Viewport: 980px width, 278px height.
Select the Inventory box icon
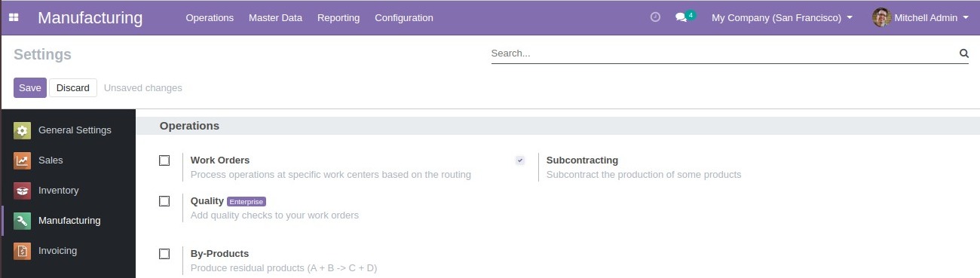click(x=23, y=191)
